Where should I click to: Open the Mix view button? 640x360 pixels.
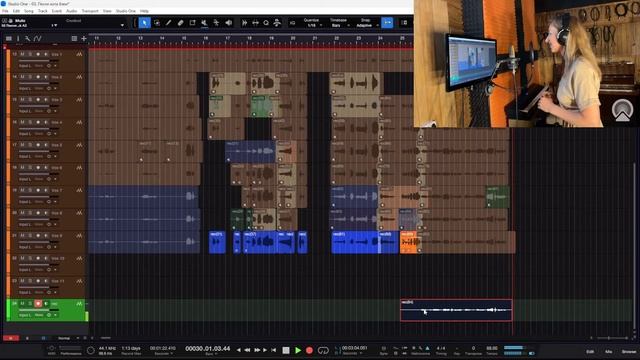tap(609, 351)
